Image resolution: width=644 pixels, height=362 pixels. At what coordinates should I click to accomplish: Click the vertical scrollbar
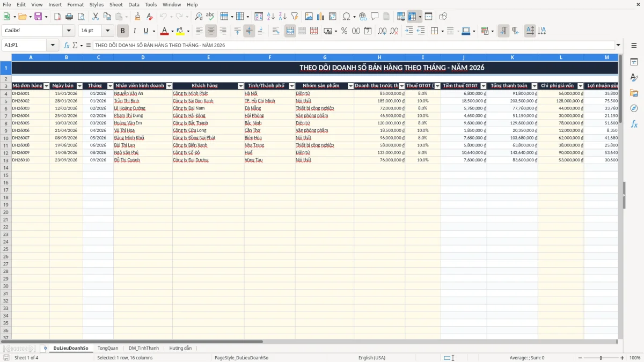(x=620, y=196)
